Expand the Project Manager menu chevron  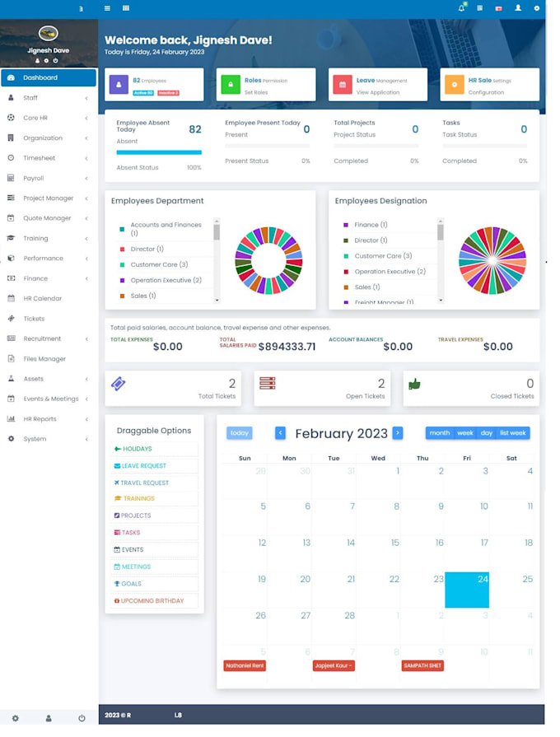[x=86, y=198]
